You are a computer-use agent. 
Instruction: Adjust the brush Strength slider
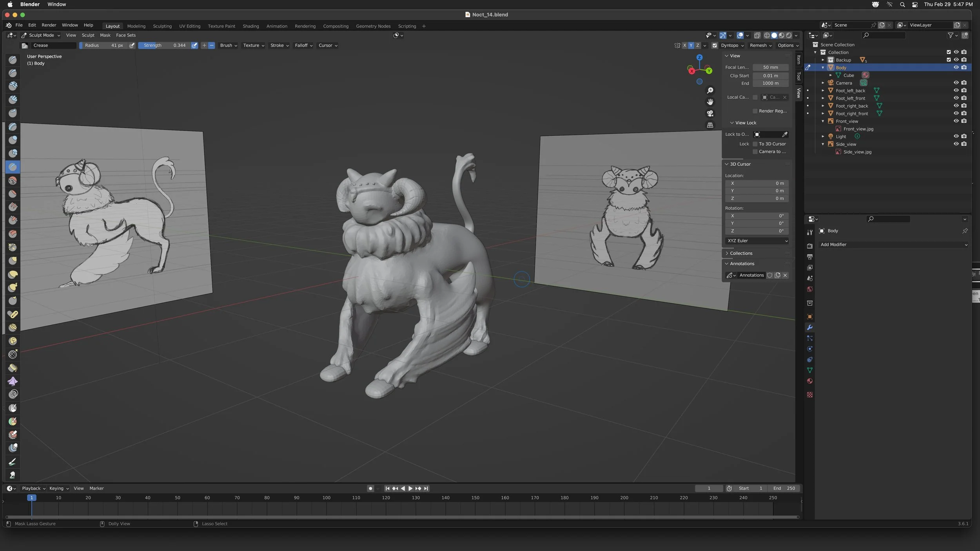pos(165,45)
